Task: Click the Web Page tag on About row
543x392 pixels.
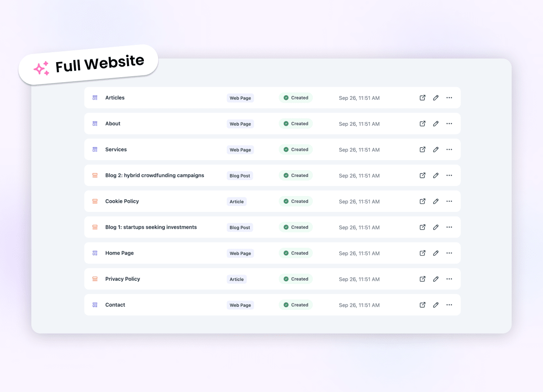Action: click(240, 124)
